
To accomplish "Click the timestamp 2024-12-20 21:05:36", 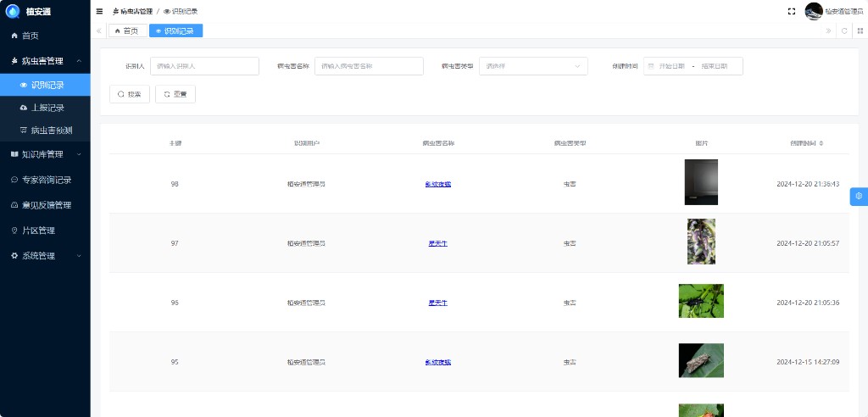I will (808, 303).
